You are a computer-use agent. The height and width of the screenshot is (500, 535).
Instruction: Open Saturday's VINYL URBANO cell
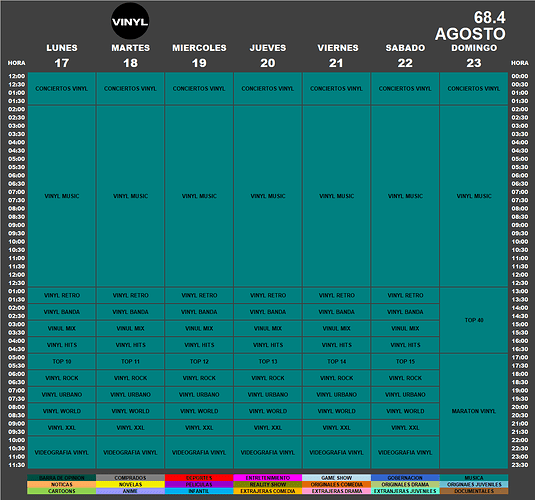coord(405,395)
